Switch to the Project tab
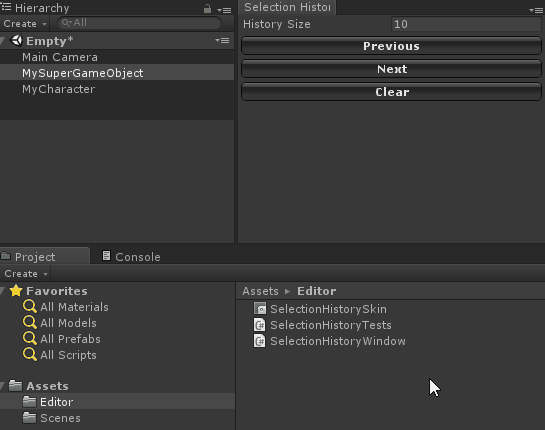This screenshot has height=430, width=545. (44, 256)
